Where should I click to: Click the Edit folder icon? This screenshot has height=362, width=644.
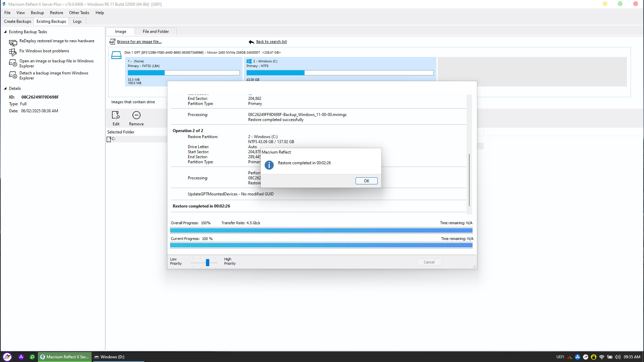click(x=116, y=115)
